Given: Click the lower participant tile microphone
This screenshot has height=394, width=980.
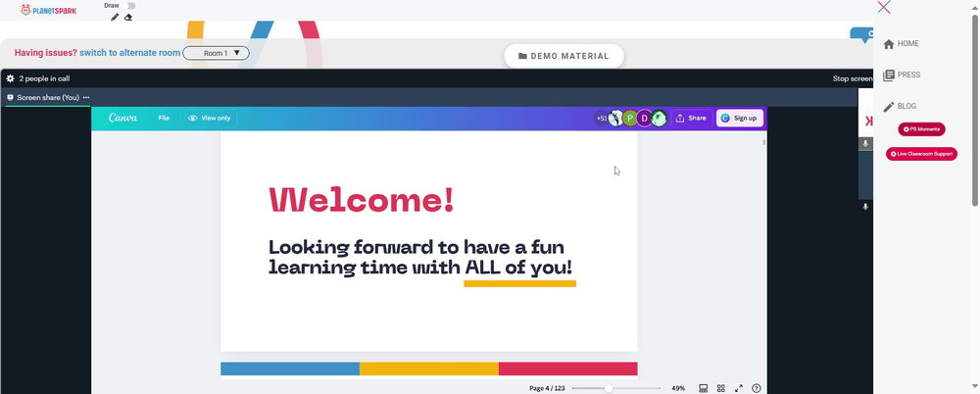Looking at the screenshot, I should 865,207.
